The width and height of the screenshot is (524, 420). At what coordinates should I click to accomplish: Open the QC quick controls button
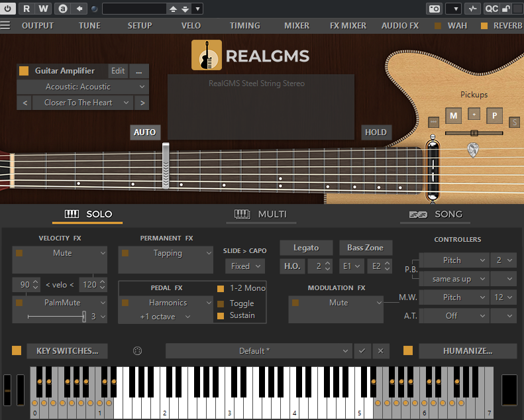click(492, 9)
